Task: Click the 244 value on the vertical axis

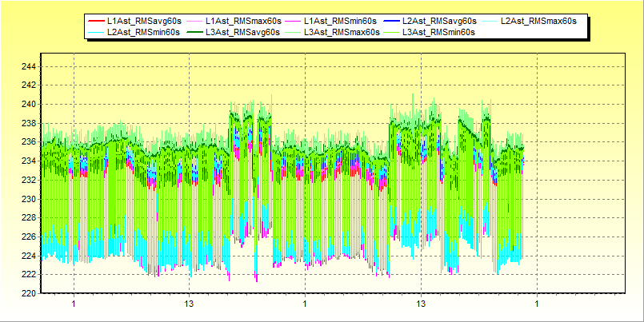Action: click(27, 66)
